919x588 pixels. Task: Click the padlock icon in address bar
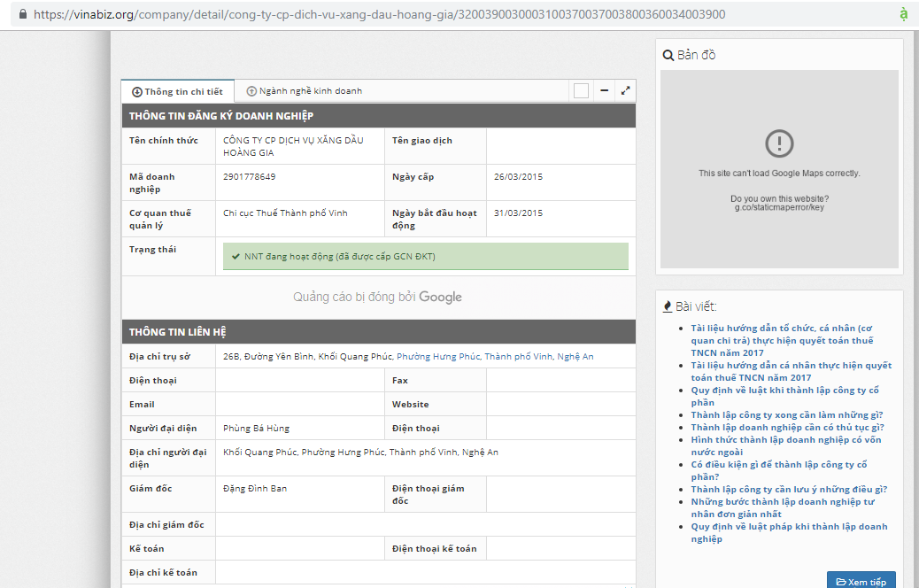pos(23,14)
